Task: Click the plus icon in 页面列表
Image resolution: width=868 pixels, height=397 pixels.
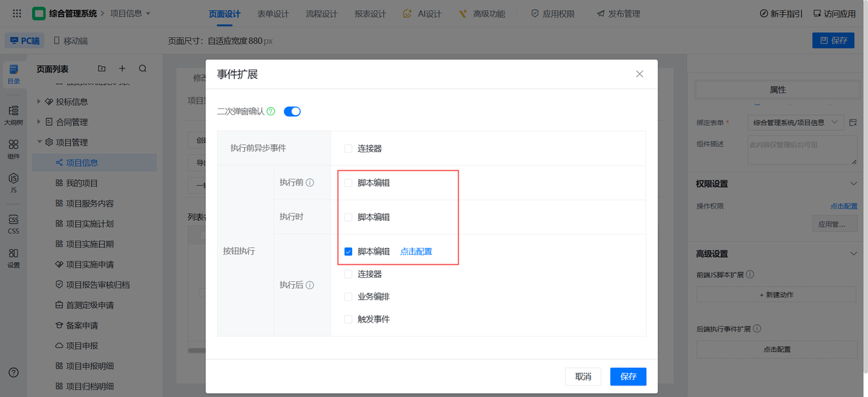Action: point(122,68)
